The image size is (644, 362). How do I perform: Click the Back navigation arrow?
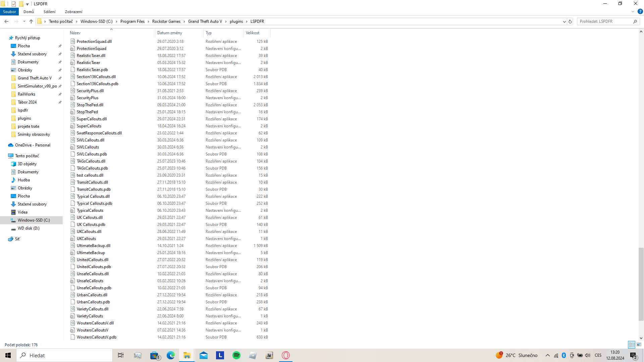6,21
